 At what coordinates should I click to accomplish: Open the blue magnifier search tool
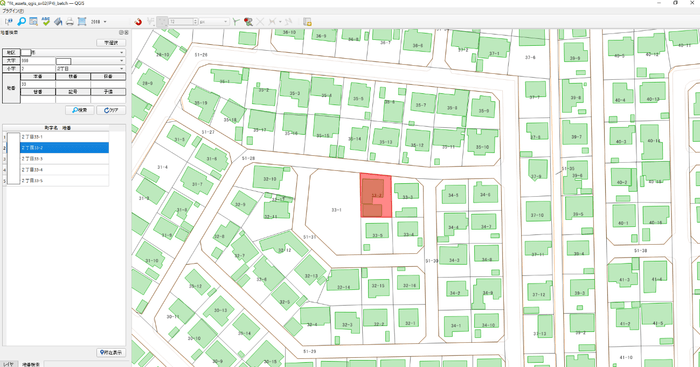click(x=21, y=21)
